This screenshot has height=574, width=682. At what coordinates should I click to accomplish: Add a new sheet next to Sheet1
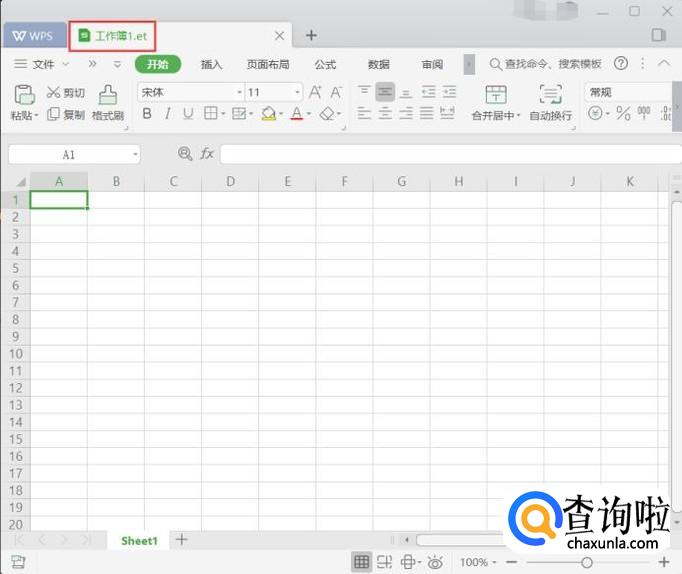tap(181, 540)
